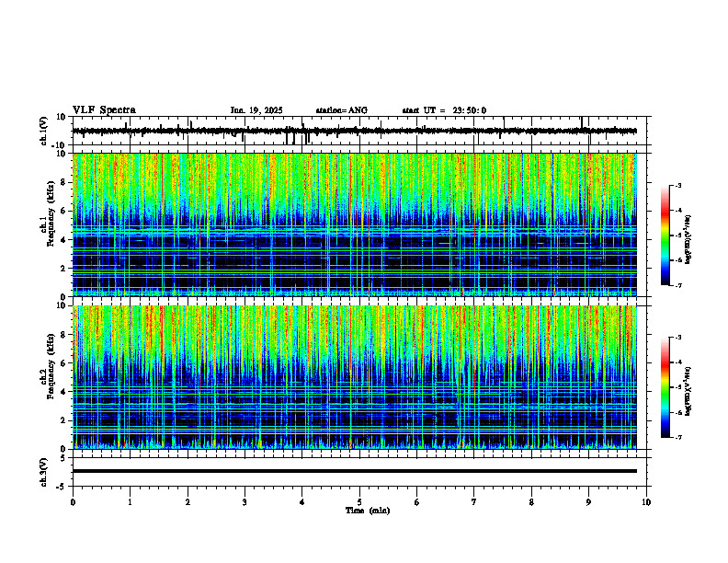Viewport: 728px width, 563px height.
Task: Click the ch.1 voltage waveform trace panel
Action: 361,131
